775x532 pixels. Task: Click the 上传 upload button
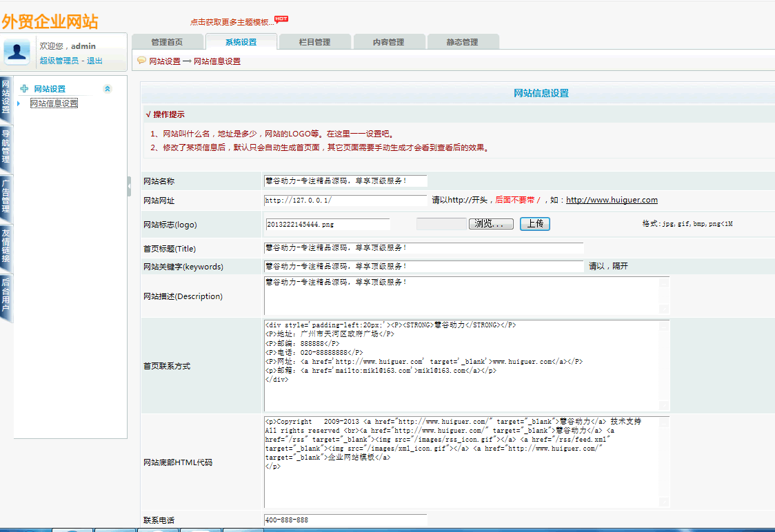tap(534, 224)
